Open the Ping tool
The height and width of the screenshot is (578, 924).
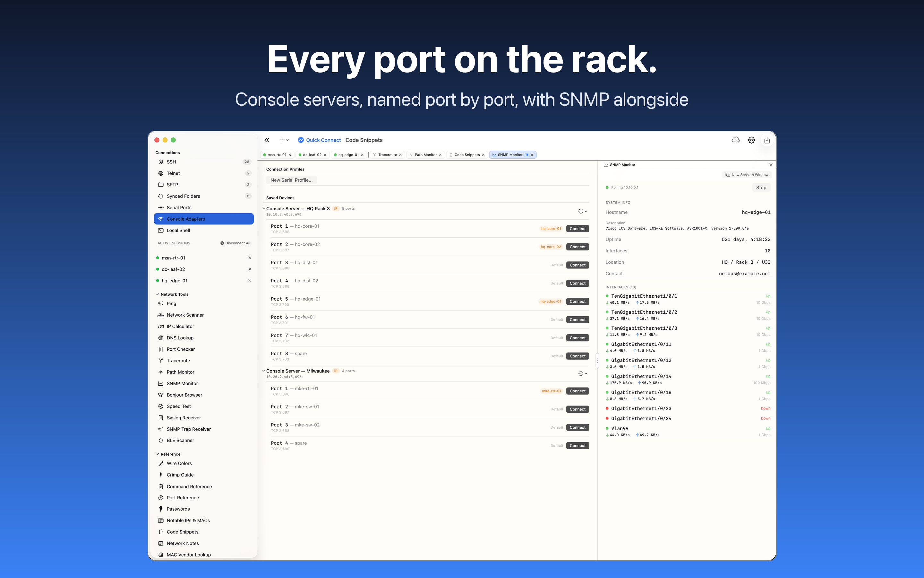204,303
